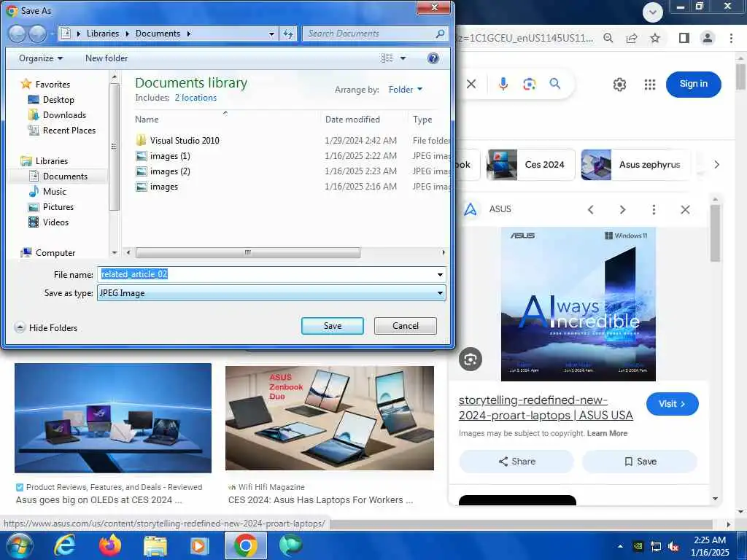The image size is (747, 560).
Task: Select Desktop in Favorites
Action: point(52,99)
